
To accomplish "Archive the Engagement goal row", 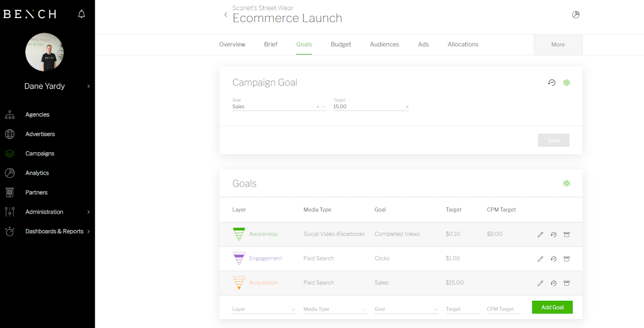I will [567, 259].
